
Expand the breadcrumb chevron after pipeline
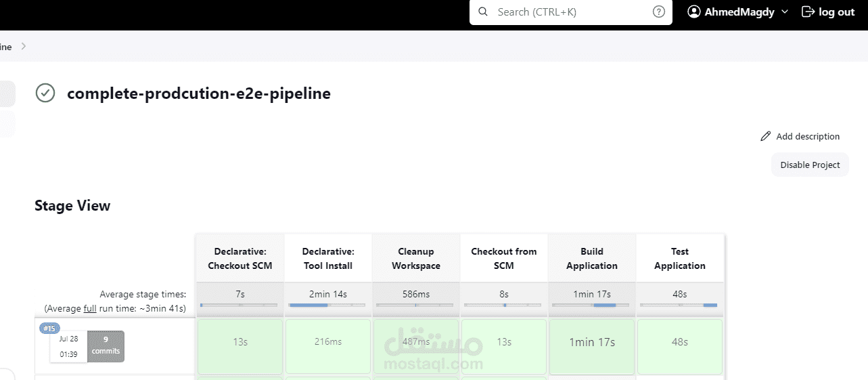[x=24, y=46]
